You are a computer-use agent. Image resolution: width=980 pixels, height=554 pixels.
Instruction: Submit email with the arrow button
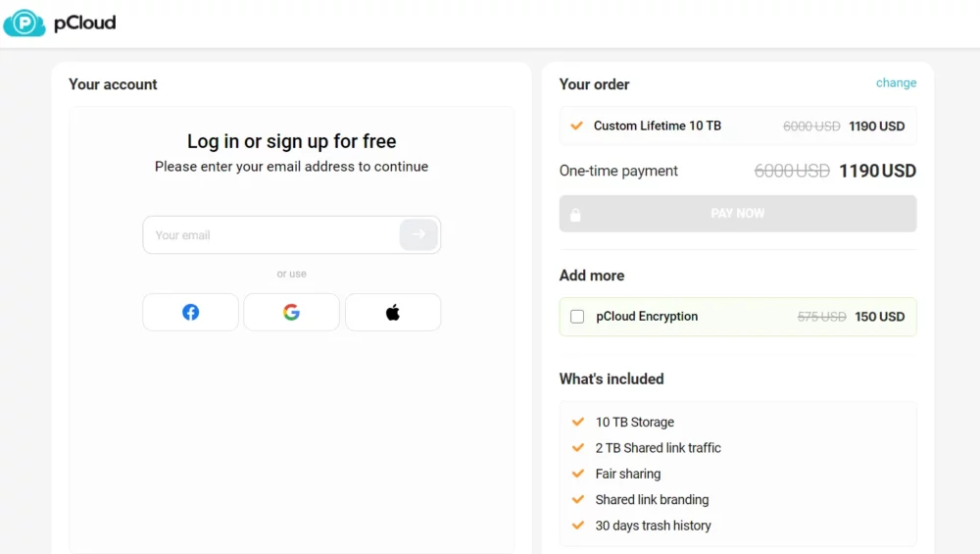point(418,234)
